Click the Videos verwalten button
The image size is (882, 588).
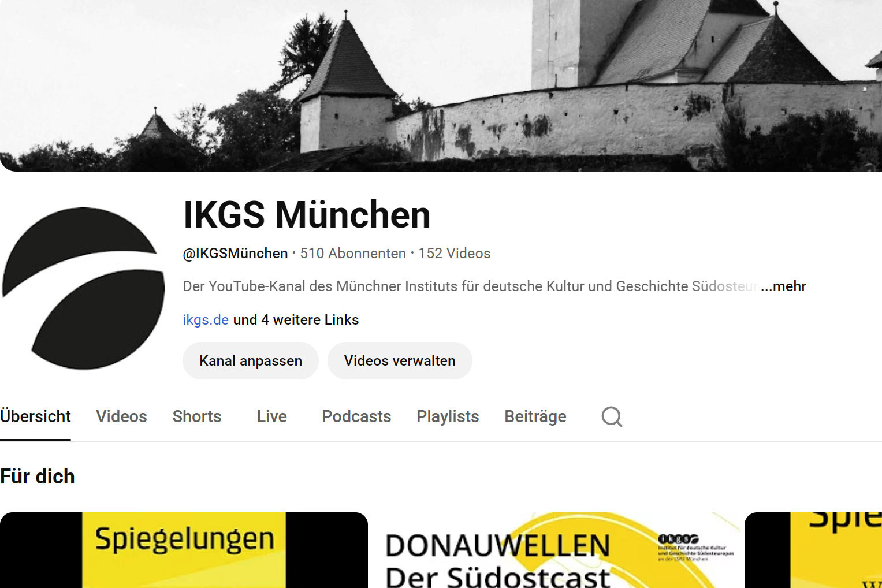pos(400,360)
